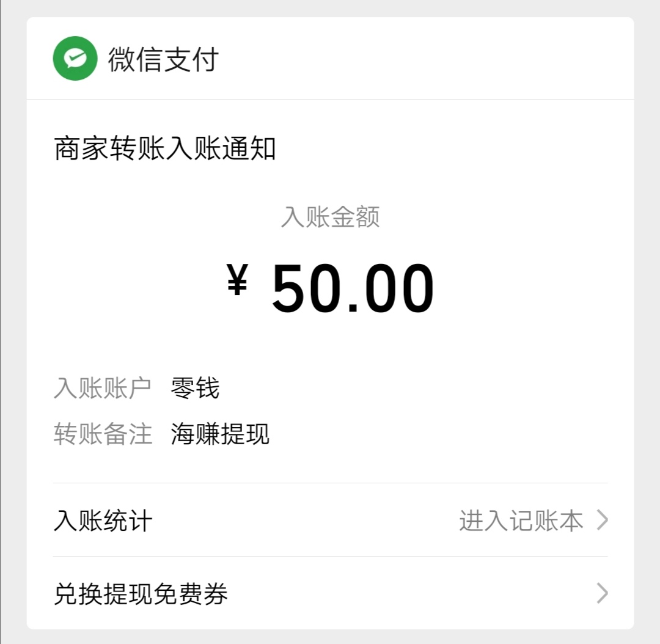The image size is (660, 644).
Task: Tap the white checkmark inside the green circle
Action: pos(75,57)
